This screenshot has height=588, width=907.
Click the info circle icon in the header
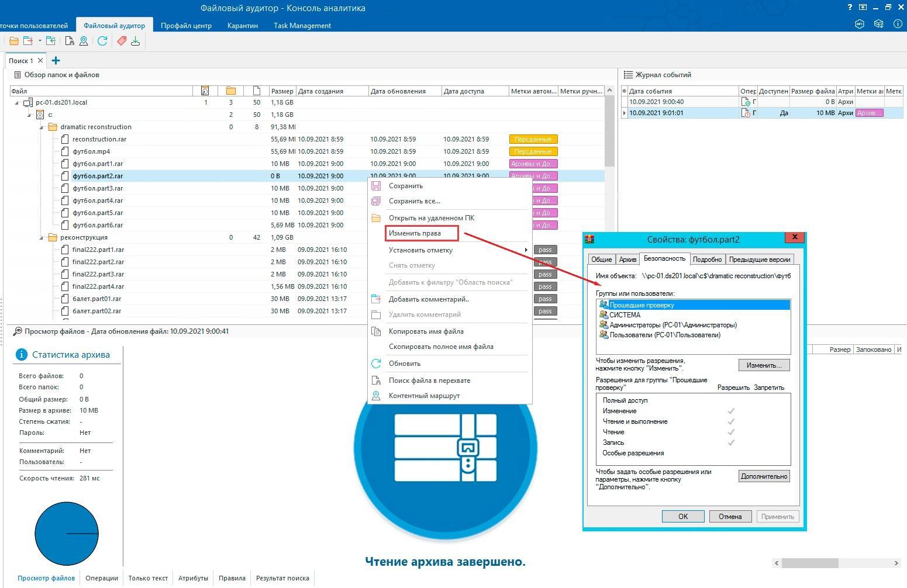(897, 25)
